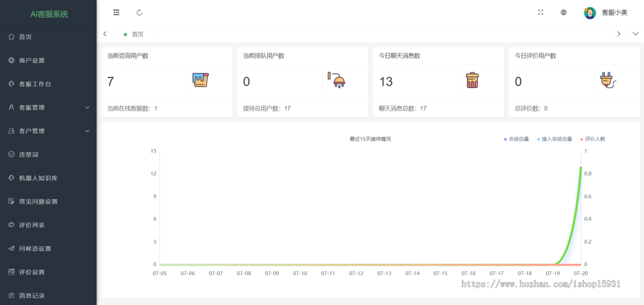Click the 07-20 data point on chart
This screenshot has width=644, height=305.
point(581,167)
